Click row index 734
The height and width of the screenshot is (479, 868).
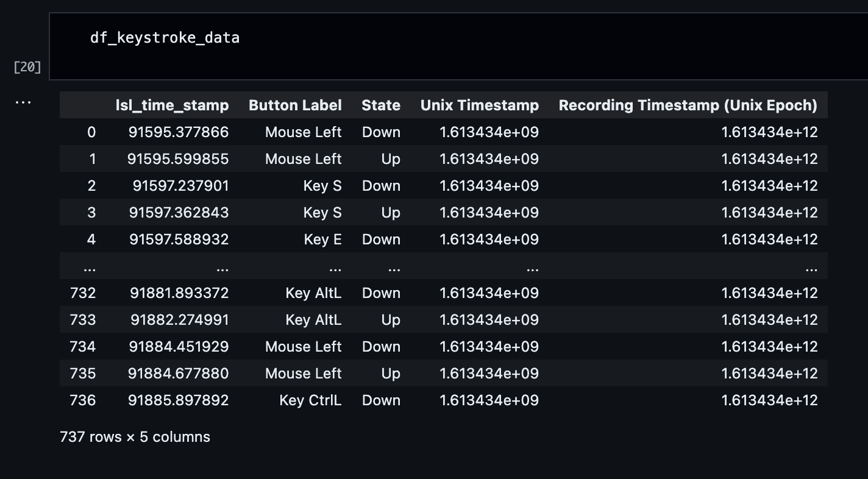pos(83,347)
